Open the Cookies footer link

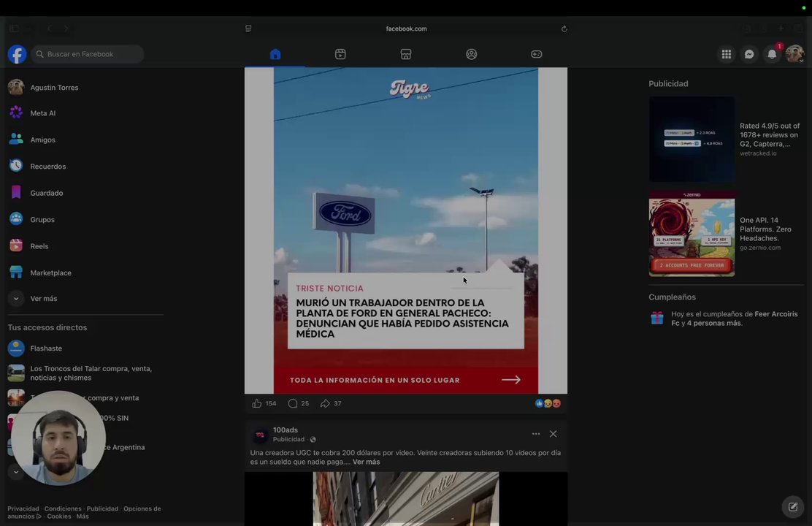pyautogui.click(x=59, y=517)
